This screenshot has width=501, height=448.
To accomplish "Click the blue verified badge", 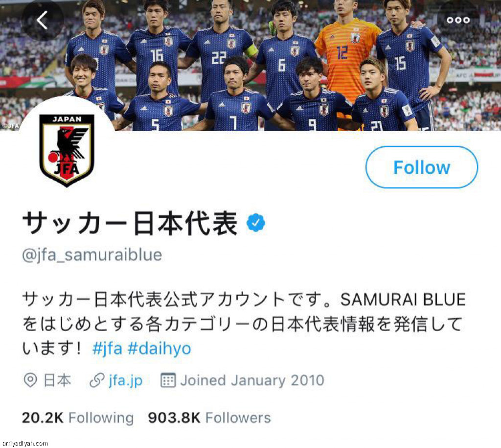I will (x=256, y=223).
